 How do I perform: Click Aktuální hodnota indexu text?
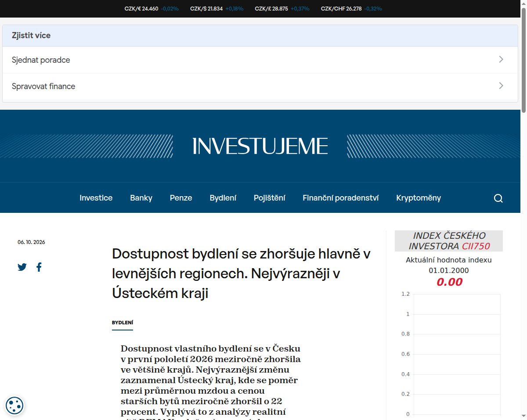tap(449, 260)
